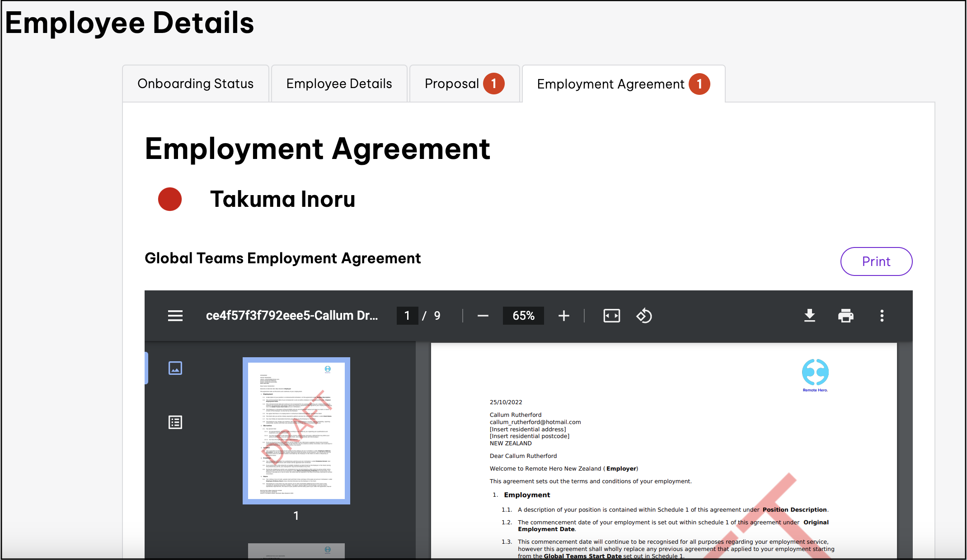The width and height of the screenshot is (967, 560).
Task: Open the Employee Details tab
Action: click(x=339, y=84)
